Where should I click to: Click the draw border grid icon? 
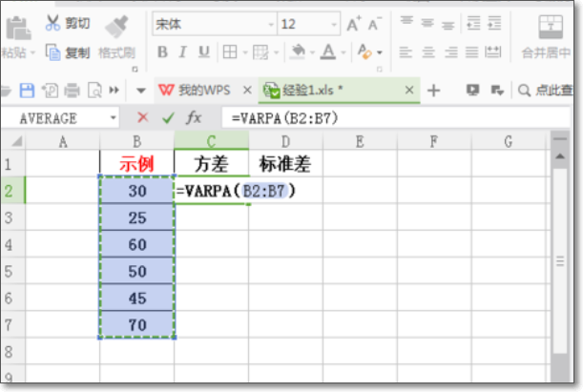point(260,52)
